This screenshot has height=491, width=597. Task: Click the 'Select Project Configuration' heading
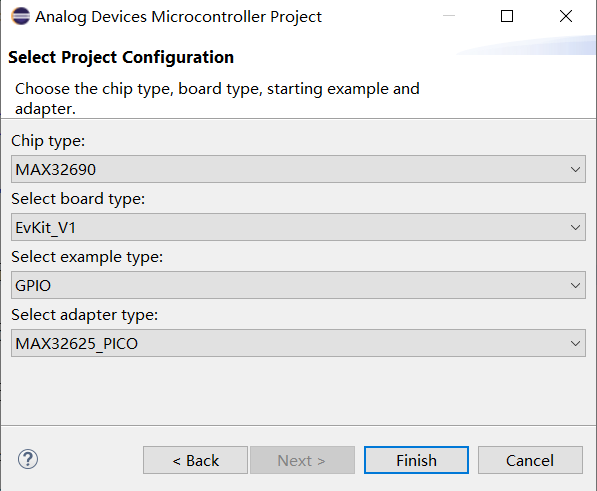[121, 57]
